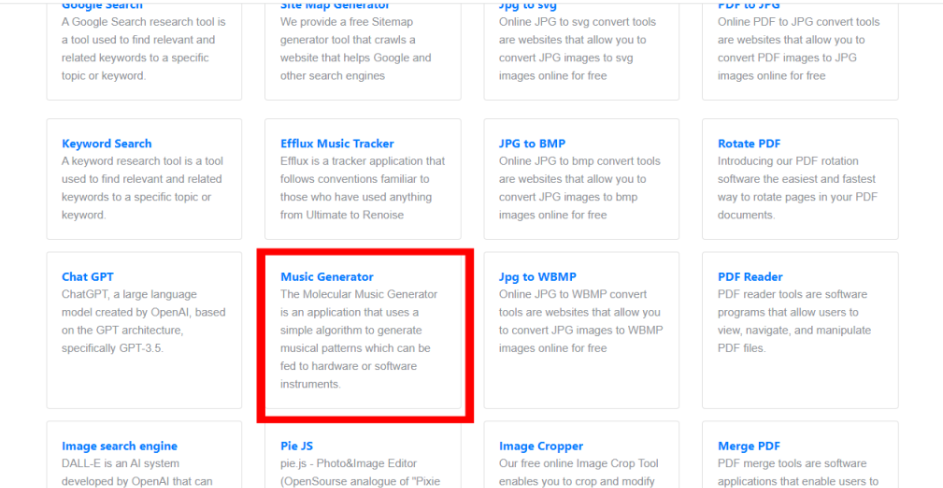Open the Image search engine link
Viewport: 943px width, 488px height.
pos(119,446)
